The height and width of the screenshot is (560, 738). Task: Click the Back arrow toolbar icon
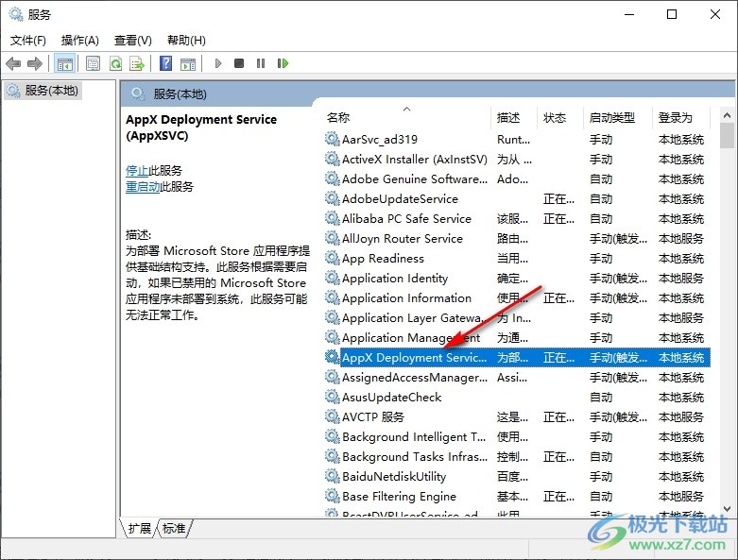[x=13, y=63]
